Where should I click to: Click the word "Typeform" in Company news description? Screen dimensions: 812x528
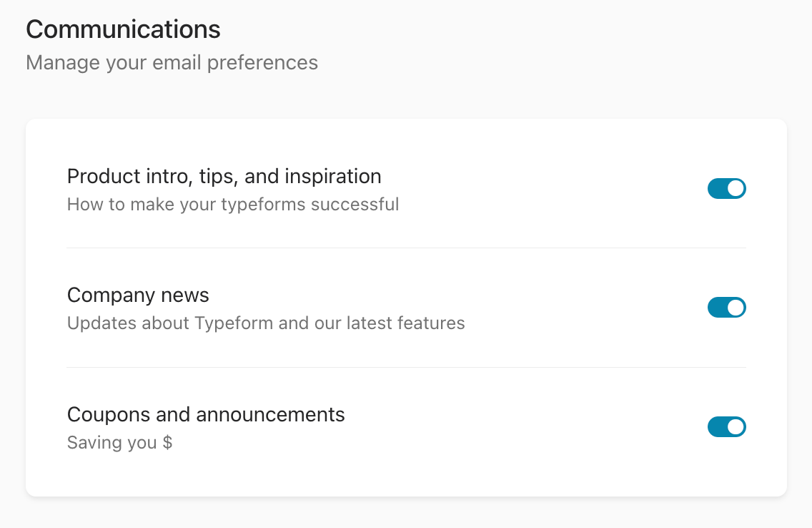click(234, 323)
